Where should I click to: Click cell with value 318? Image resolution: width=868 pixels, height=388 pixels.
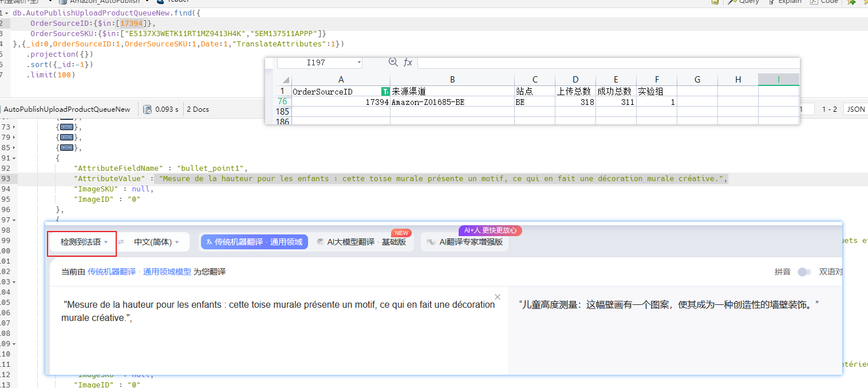coord(575,101)
